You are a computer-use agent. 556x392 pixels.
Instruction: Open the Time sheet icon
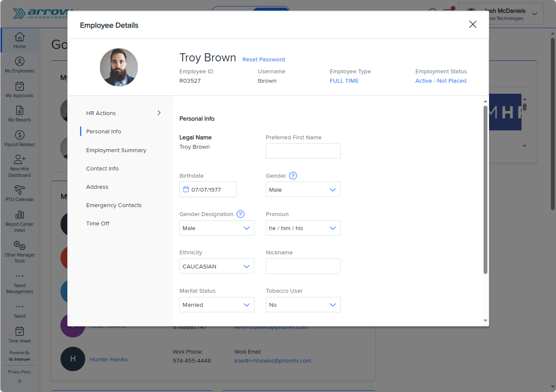[19, 331]
